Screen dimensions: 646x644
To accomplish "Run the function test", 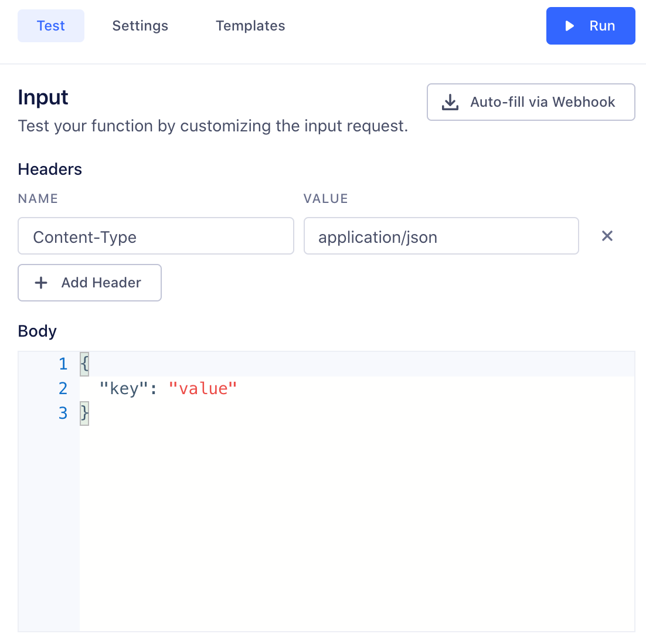I will pyautogui.click(x=591, y=26).
